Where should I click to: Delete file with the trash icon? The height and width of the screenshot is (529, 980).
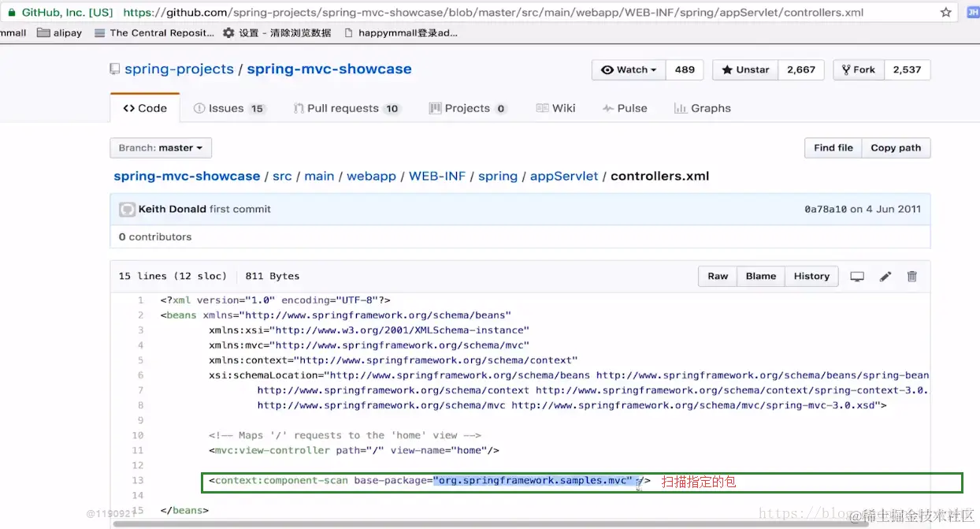[x=912, y=277]
